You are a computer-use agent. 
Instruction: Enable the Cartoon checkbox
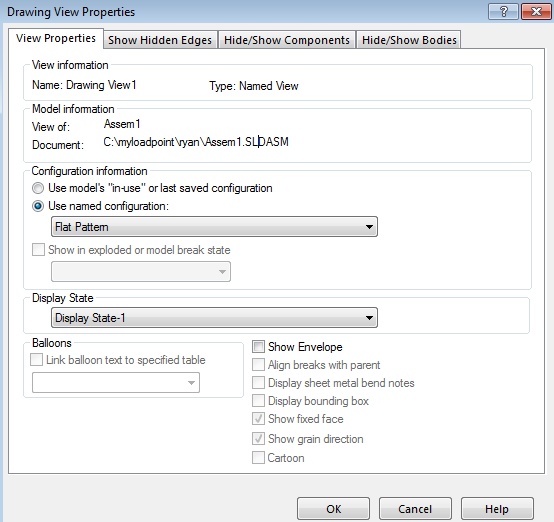coord(258,458)
